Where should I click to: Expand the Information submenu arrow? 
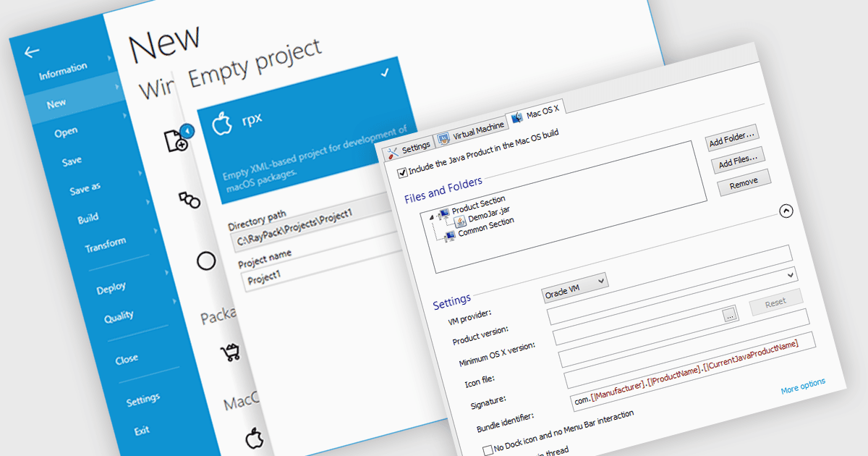click(x=109, y=59)
